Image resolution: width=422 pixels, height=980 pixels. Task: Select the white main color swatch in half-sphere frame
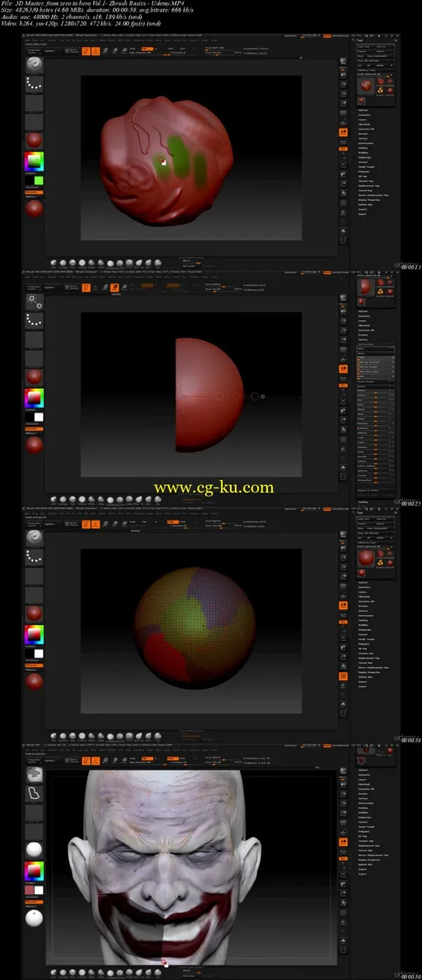pos(38,416)
